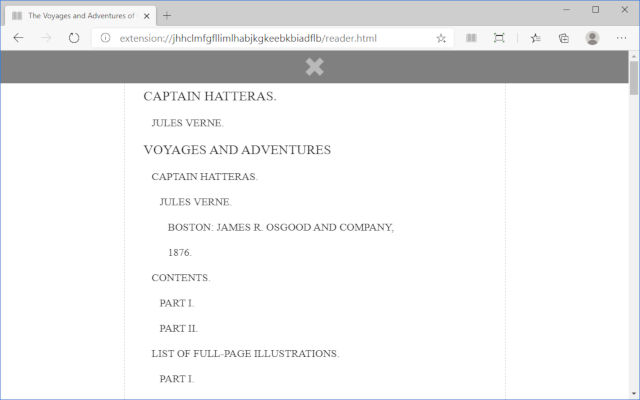
Task: Open LIST OF FULL-PAGE ILLUSTRATIONS. entry
Action: click(245, 354)
